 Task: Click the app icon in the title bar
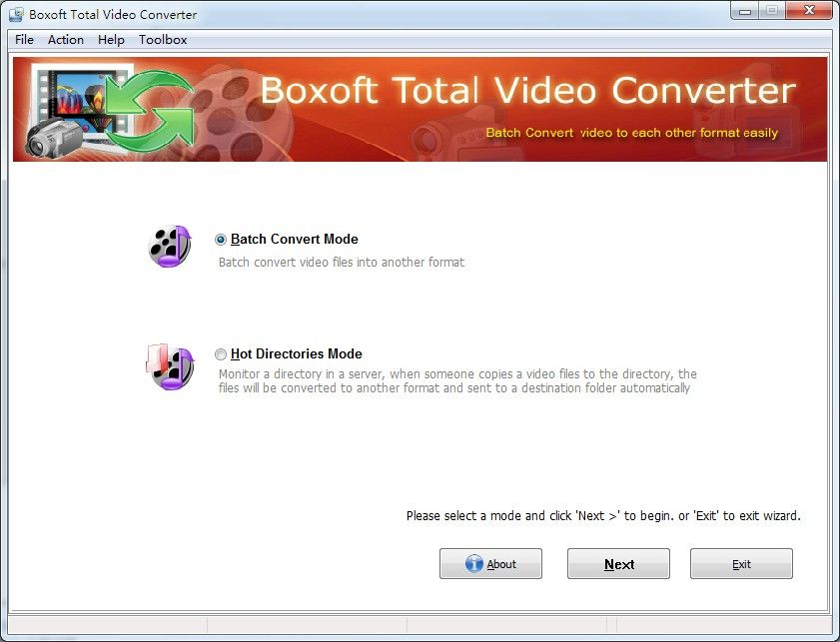(16, 14)
